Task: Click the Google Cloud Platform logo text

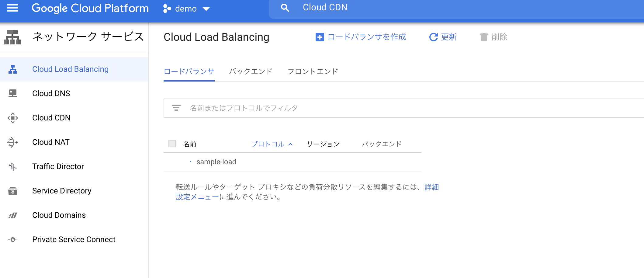Action: pyautogui.click(x=90, y=8)
